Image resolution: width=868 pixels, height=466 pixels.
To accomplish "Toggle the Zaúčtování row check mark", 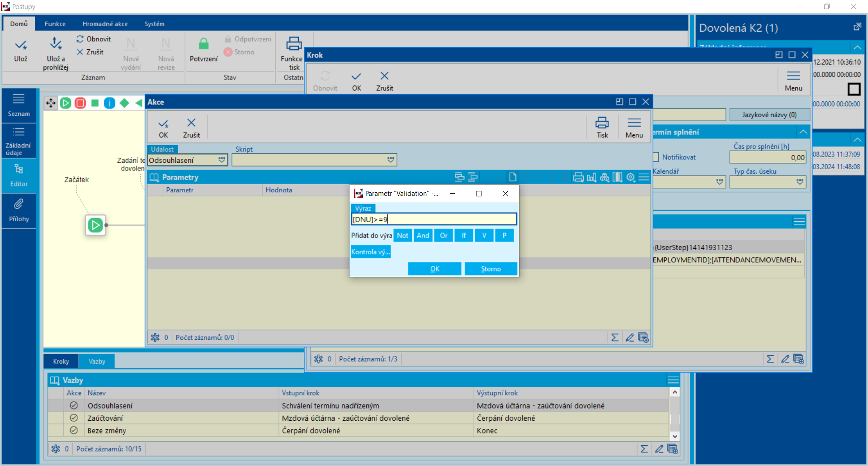I will (74, 418).
